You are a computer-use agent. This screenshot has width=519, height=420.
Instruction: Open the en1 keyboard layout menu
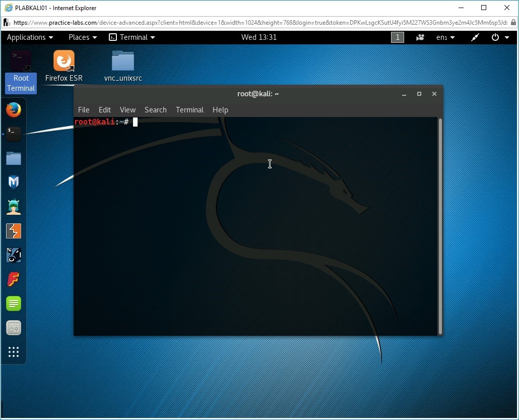[x=445, y=37]
